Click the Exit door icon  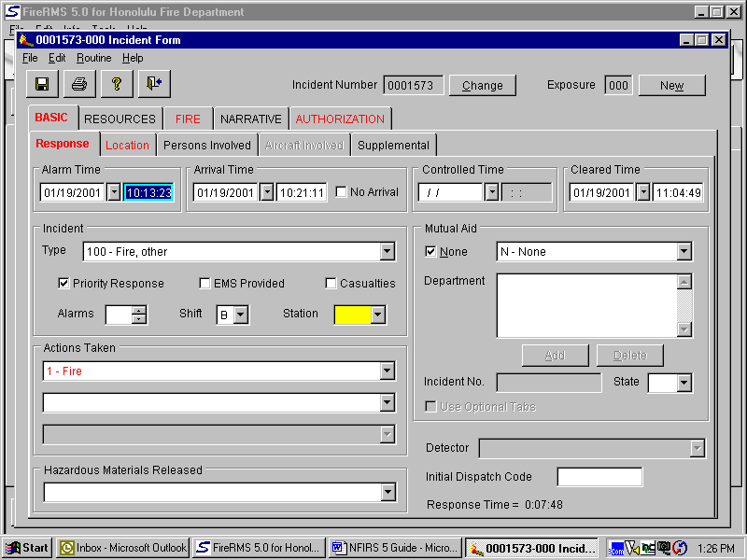point(154,84)
